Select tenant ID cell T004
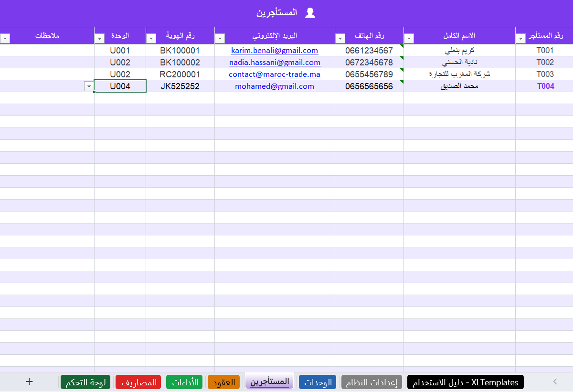 click(x=544, y=86)
